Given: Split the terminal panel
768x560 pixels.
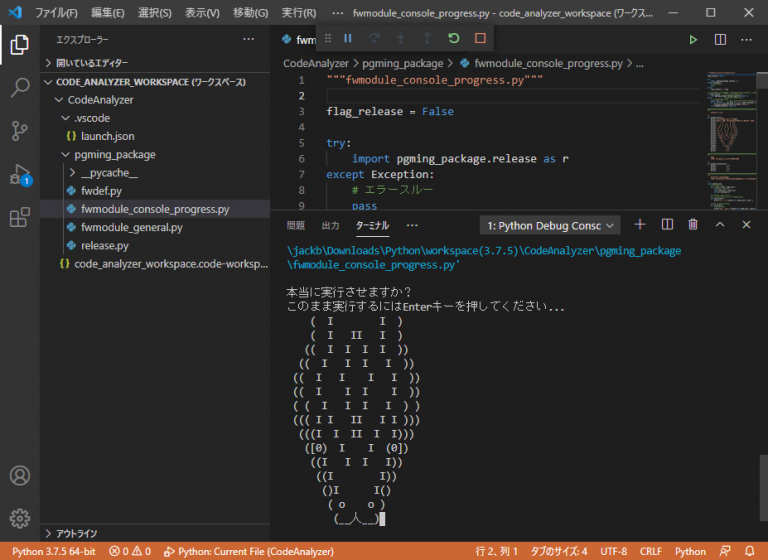Looking at the screenshot, I should pos(667,225).
